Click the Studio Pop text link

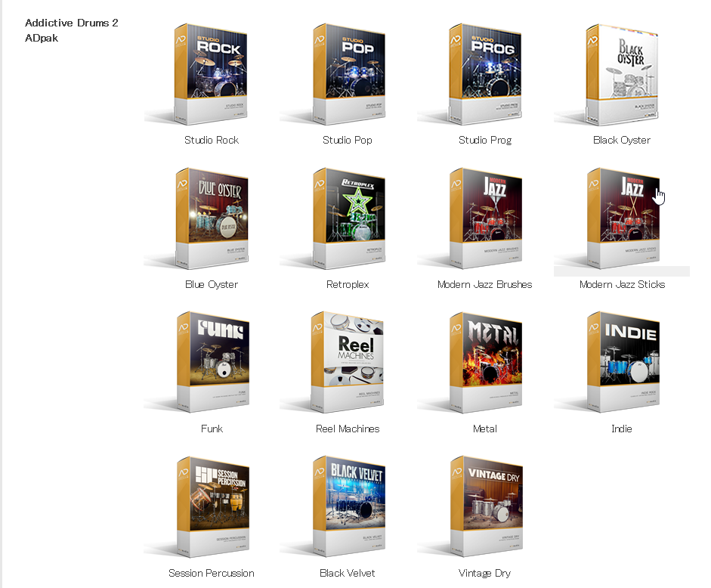pos(348,140)
